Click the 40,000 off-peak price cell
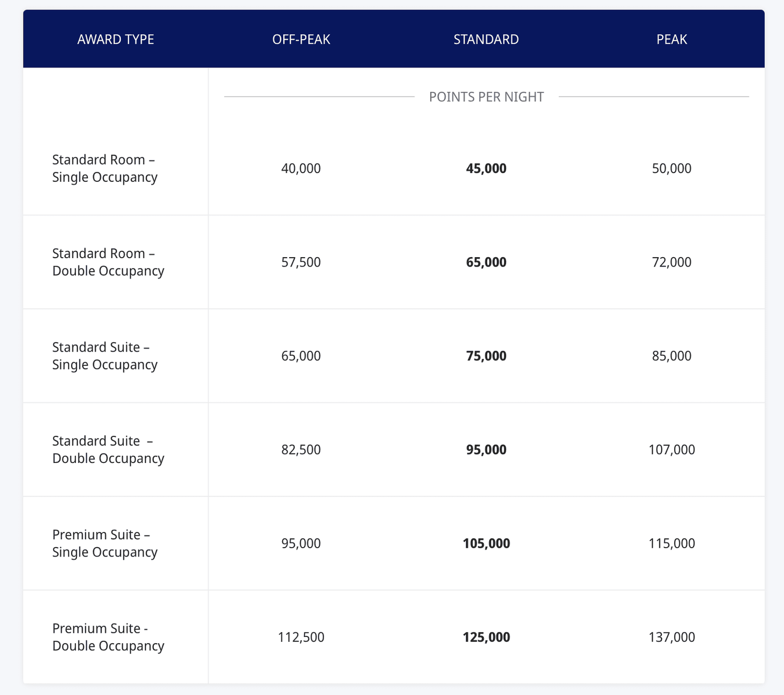784x695 pixels. [301, 168]
